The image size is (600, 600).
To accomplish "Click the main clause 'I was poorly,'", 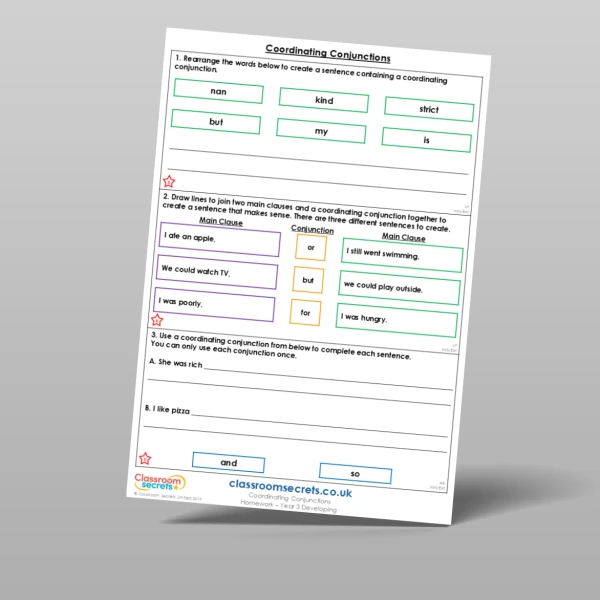I will 214,305.
